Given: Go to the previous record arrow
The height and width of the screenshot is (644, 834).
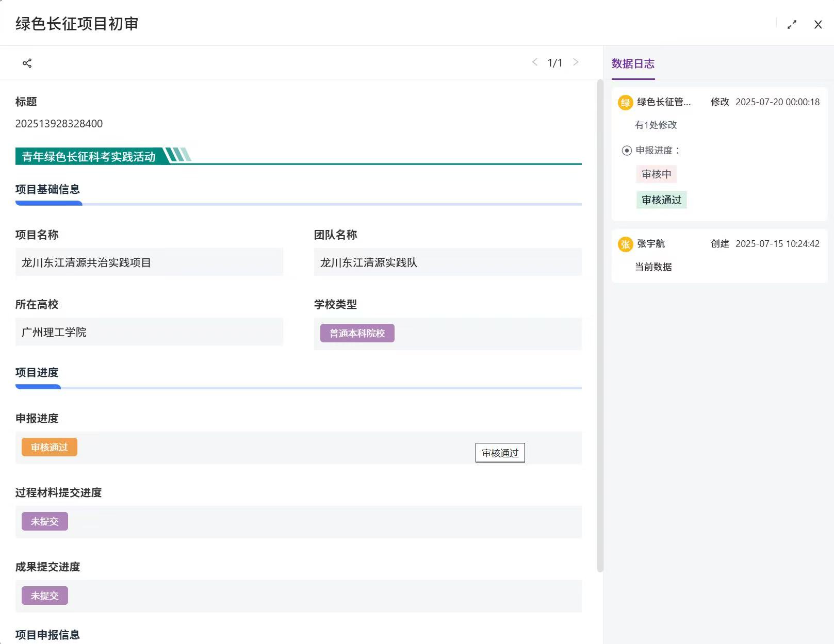Looking at the screenshot, I should 535,62.
